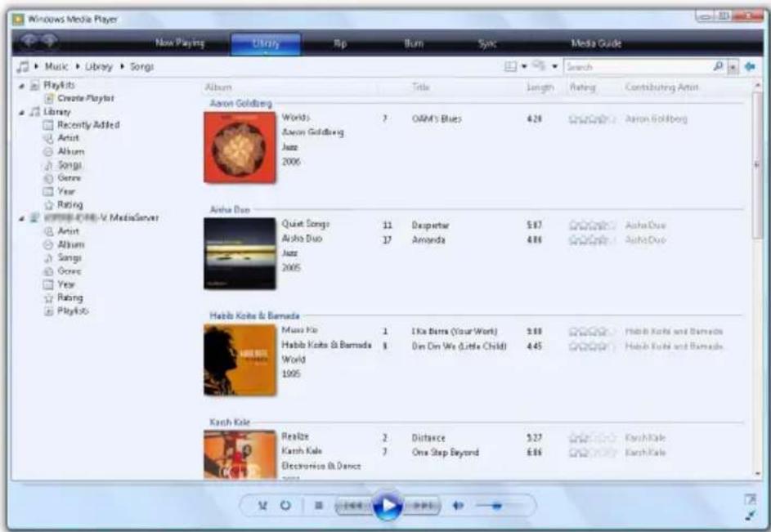Viewport: 771px width, 532px height.
Task: Click the Music category icon in breadcrumb
Action: tap(23, 66)
